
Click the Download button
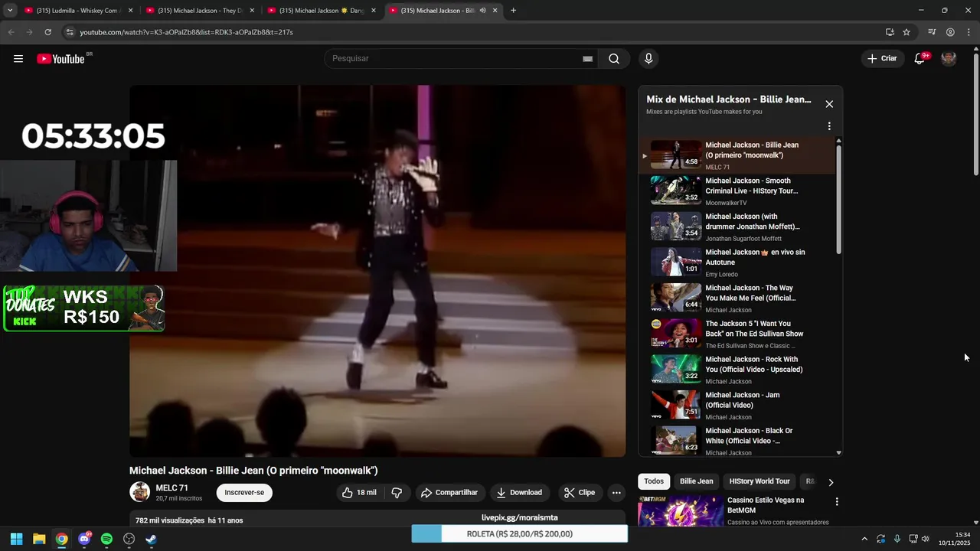tap(518, 493)
